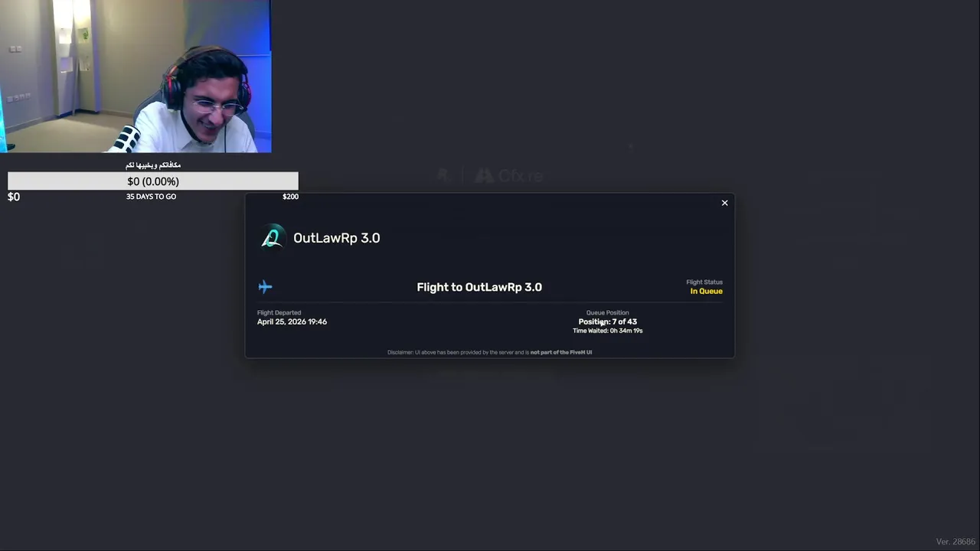The width and height of the screenshot is (980, 551).
Task: Click the OutLawRp 3.0 server logo
Action: (x=272, y=237)
